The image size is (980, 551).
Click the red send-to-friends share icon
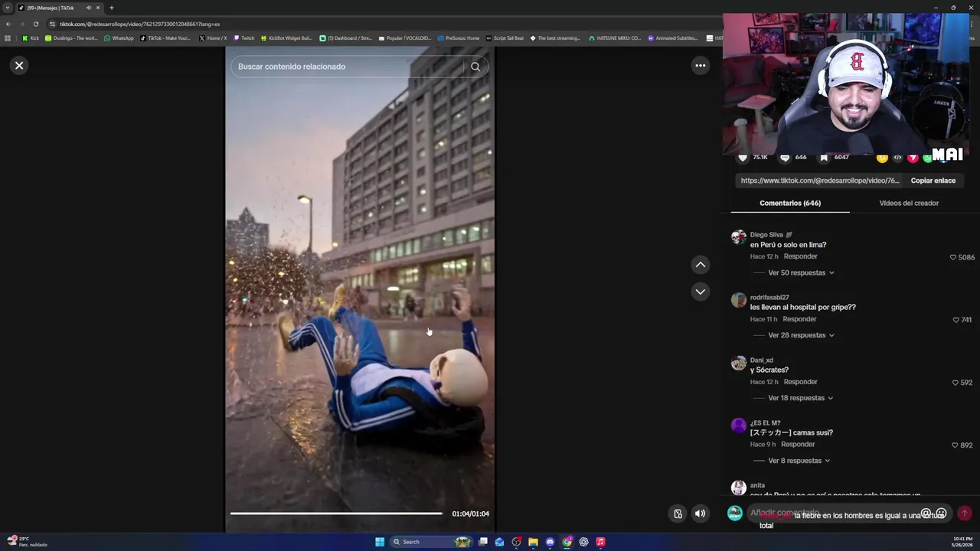913,158
